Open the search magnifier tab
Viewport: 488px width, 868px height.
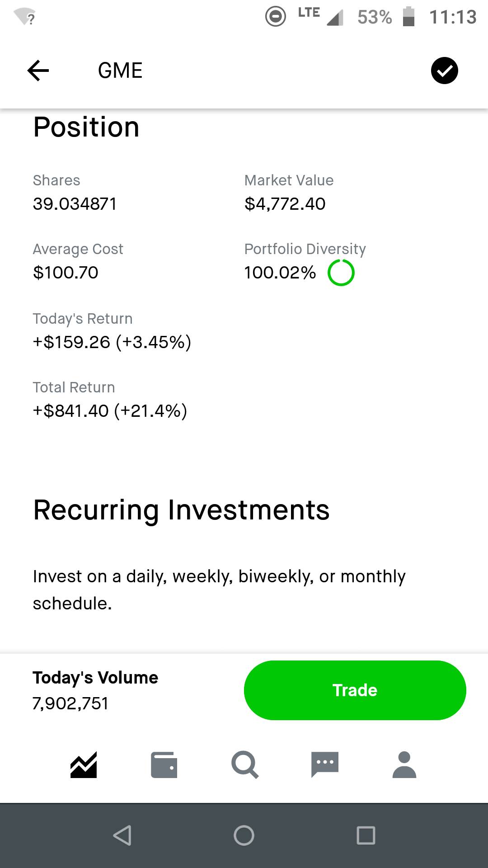(244, 764)
